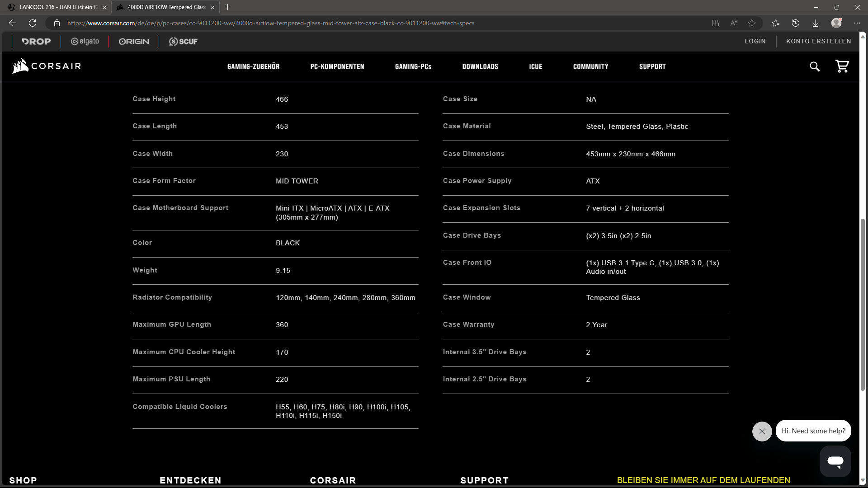Open the Drop brand logo link
The image size is (868, 488).
tap(36, 41)
